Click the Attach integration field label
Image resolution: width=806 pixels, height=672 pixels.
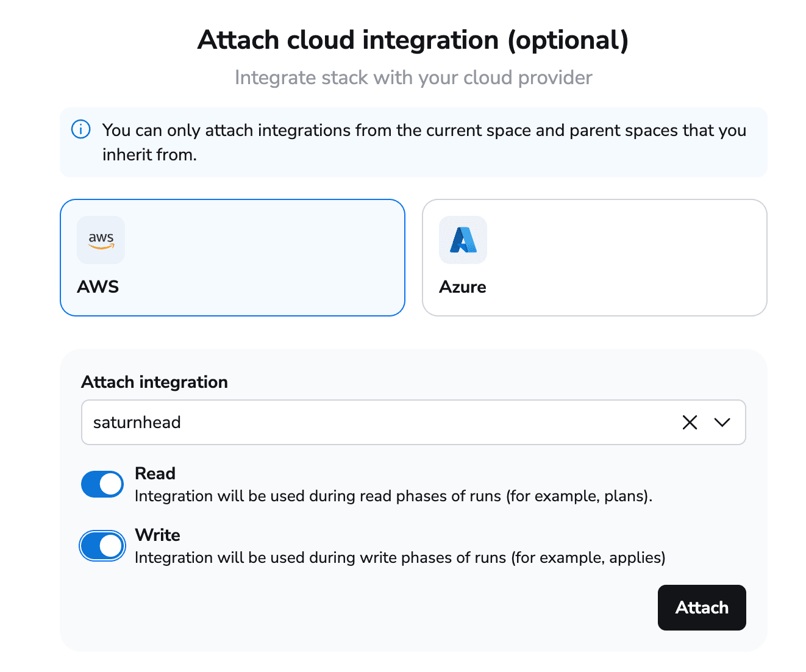154,382
